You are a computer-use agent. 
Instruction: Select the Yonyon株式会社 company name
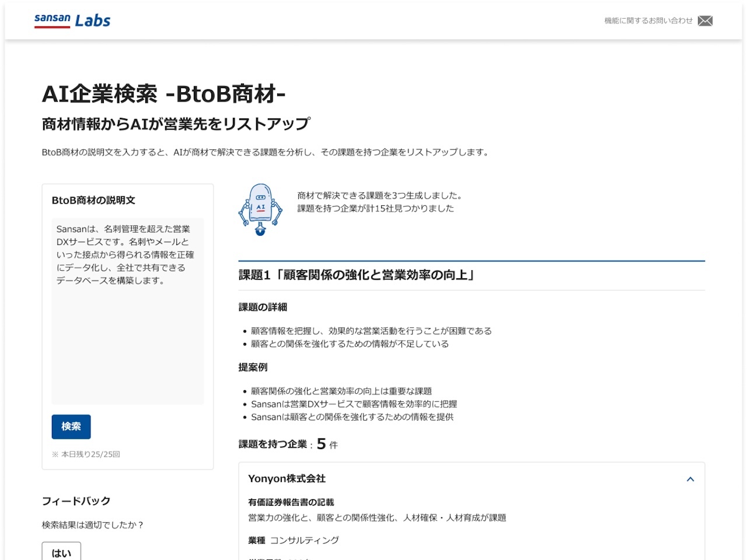(x=287, y=478)
